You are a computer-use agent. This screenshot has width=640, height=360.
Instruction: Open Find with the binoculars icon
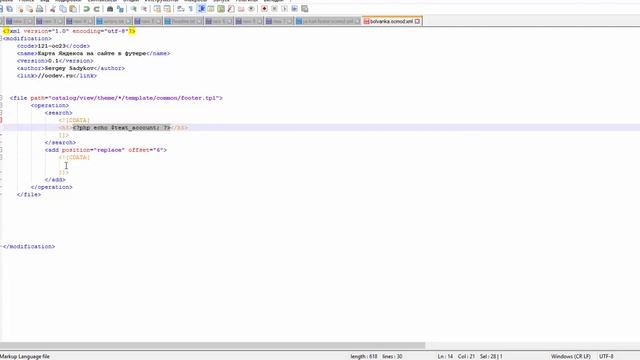110,9
